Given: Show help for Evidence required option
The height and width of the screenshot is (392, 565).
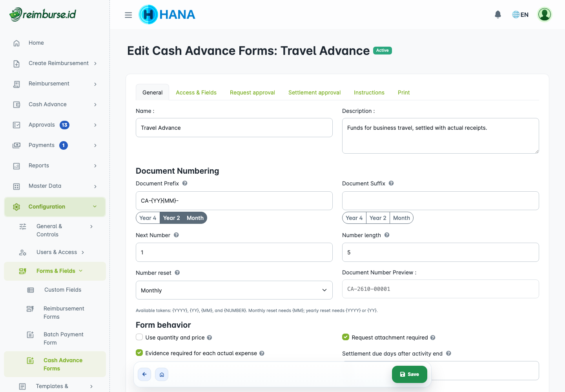Looking at the screenshot, I should pos(262,353).
